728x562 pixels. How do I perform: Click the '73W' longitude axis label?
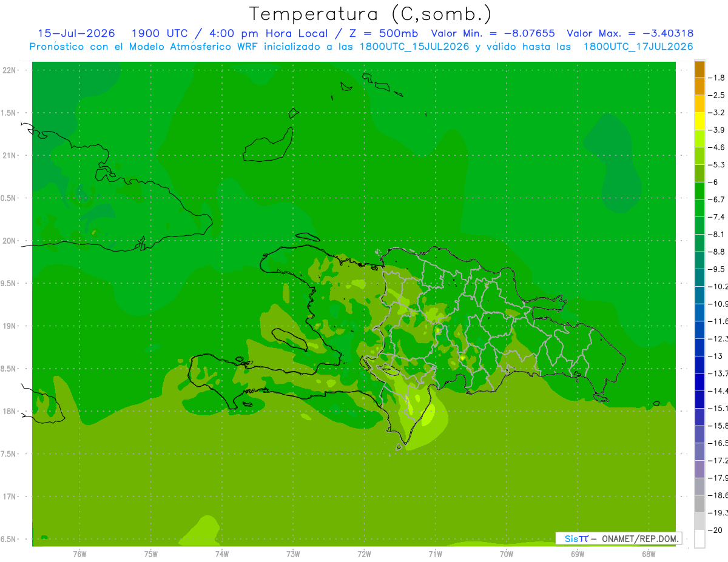click(293, 554)
